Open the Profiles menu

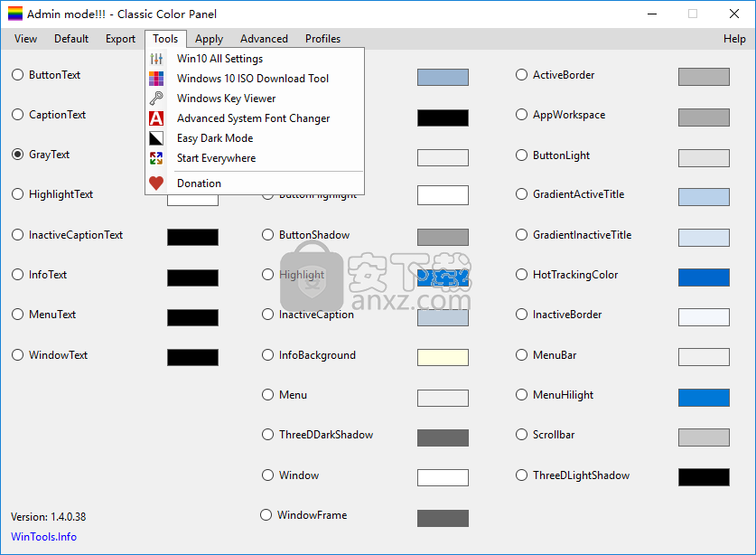click(323, 39)
